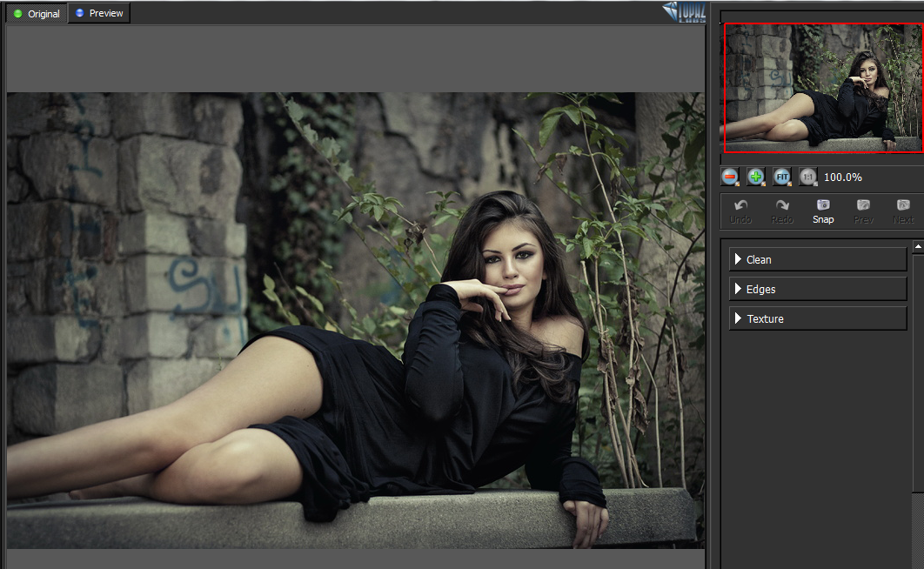Go to the Next snapshot
This screenshot has height=569, width=924.
tap(903, 211)
